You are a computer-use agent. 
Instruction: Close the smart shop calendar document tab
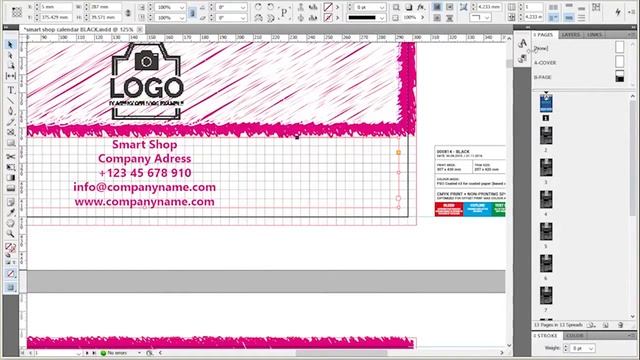[140, 29]
